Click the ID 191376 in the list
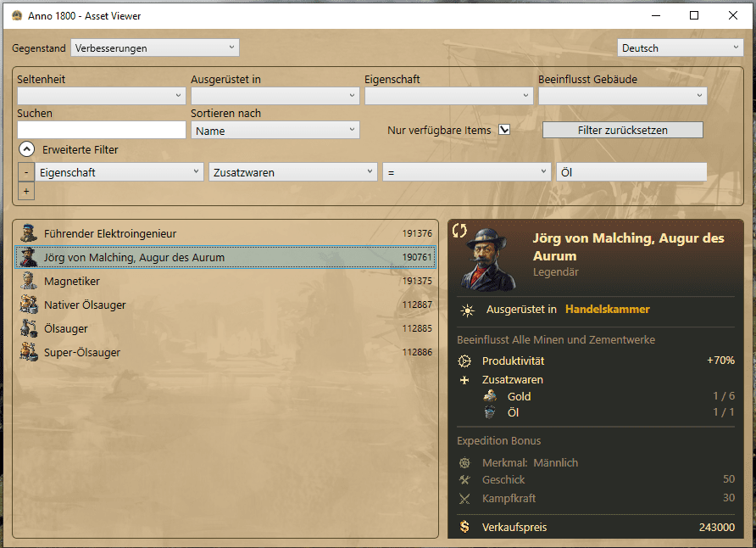Screen dimensions: 756x548 pos(417,233)
